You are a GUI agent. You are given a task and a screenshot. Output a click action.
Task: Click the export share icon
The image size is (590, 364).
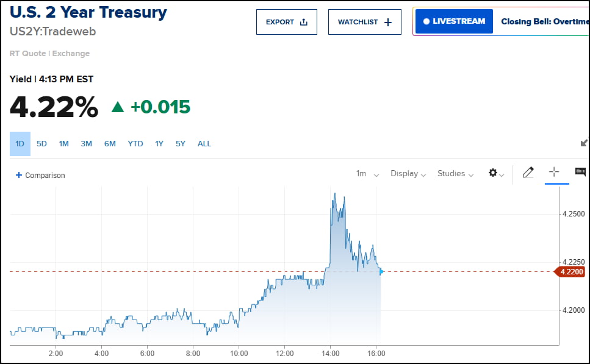[304, 22]
